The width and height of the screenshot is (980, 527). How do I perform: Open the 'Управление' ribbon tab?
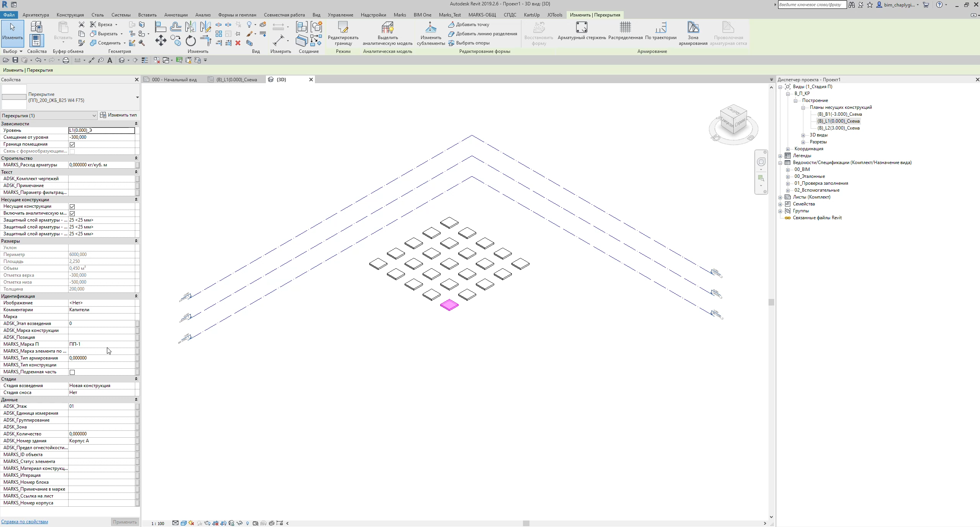tap(340, 15)
